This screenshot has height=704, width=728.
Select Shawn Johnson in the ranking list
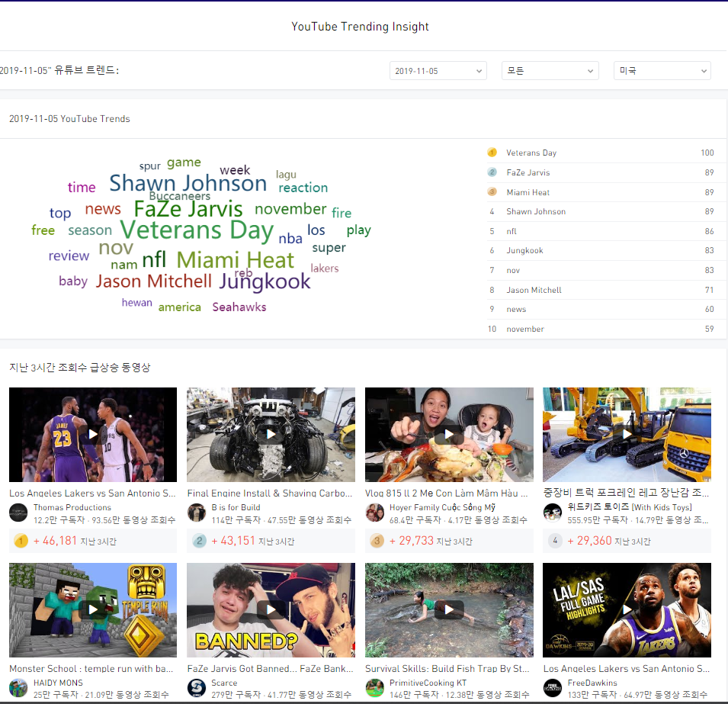click(536, 211)
